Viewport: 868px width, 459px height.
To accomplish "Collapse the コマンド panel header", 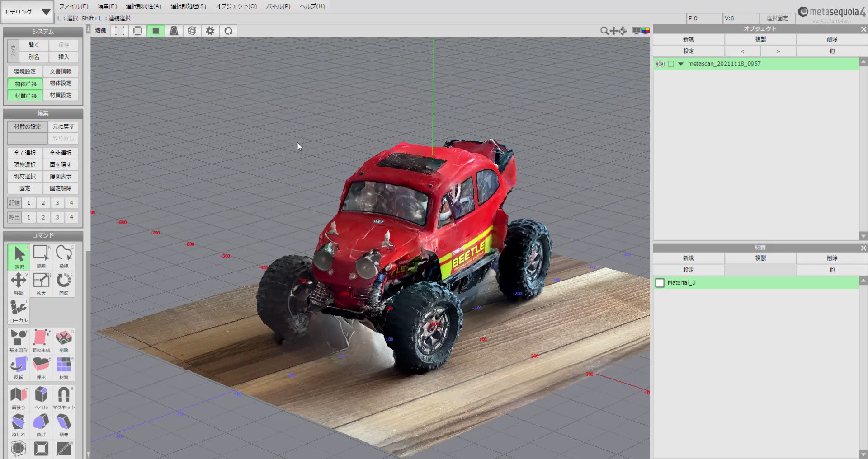I will pyautogui.click(x=43, y=235).
